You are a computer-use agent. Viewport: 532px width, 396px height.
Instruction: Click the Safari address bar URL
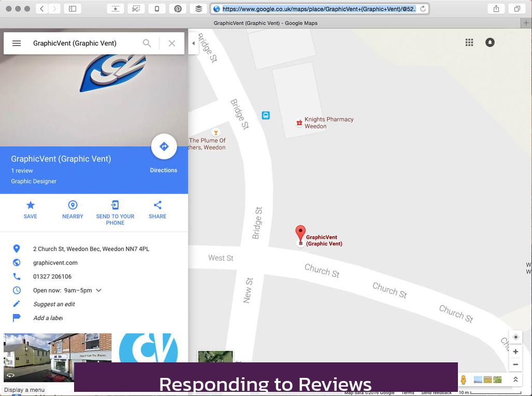point(319,9)
